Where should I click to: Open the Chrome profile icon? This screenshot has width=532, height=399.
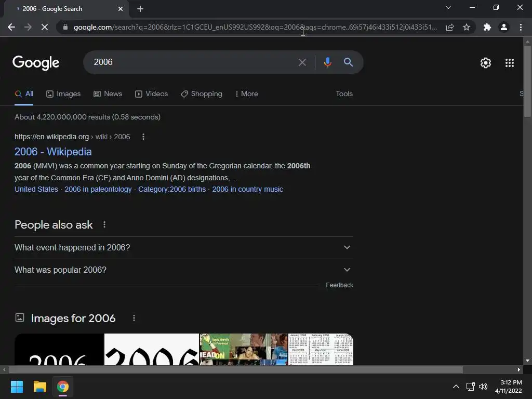[x=504, y=27]
